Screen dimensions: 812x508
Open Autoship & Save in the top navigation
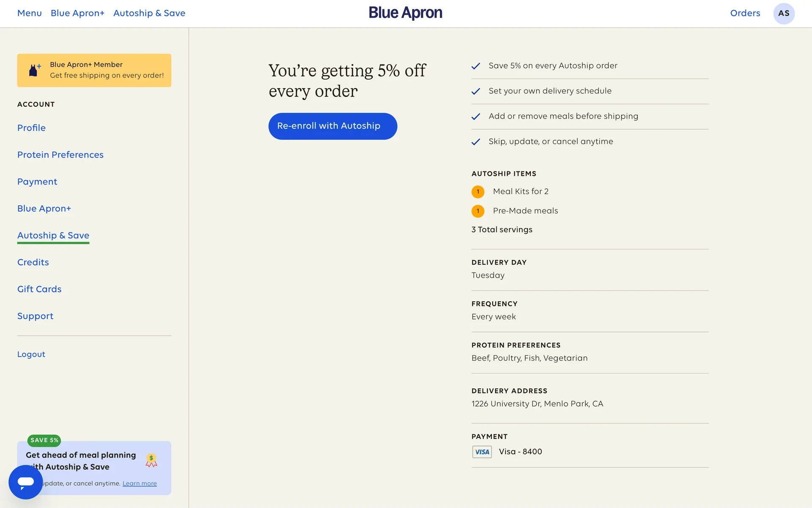point(149,13)
